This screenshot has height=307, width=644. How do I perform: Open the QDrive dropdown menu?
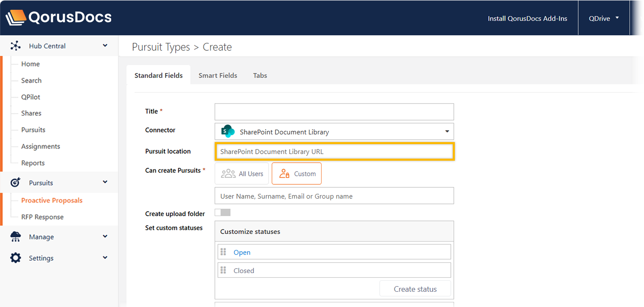click(603, 18)
